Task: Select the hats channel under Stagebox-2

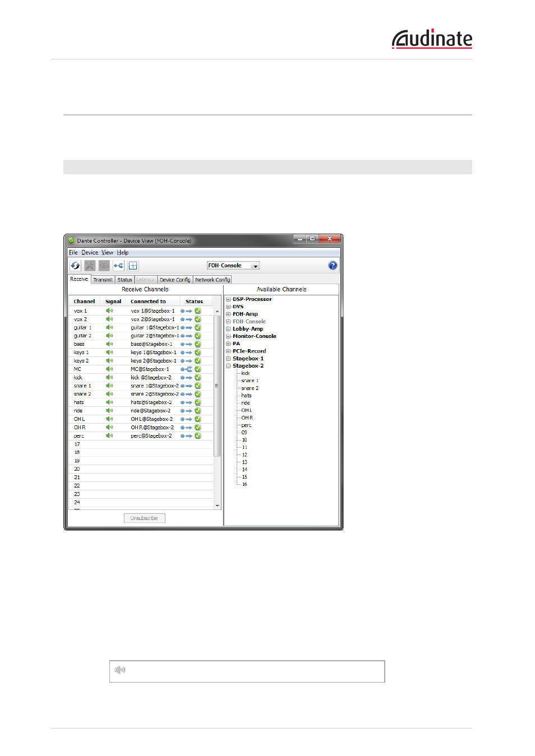Action: click(246, 396)
